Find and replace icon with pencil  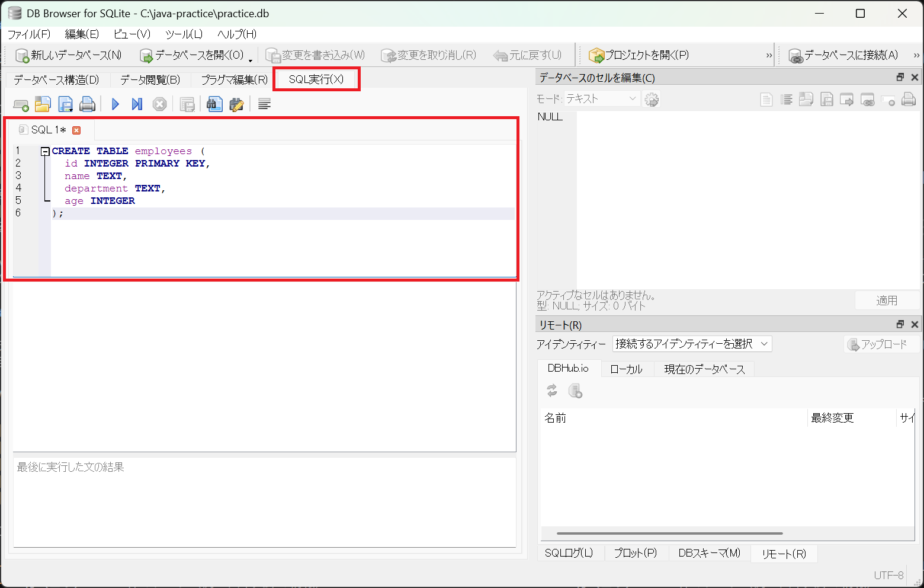point(236,104)
